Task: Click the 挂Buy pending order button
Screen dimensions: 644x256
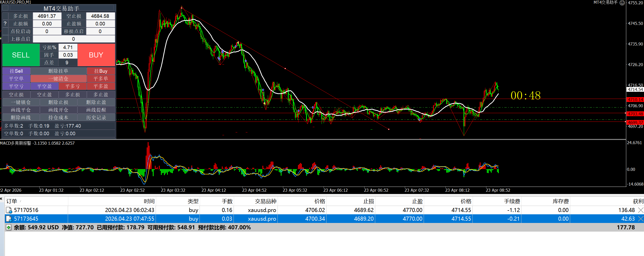Action: (x=101, y=71)
